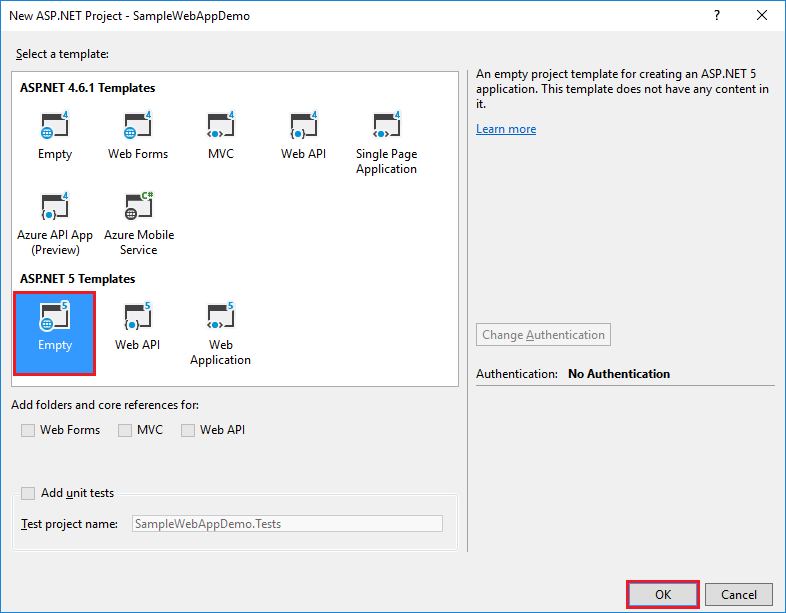
Task: Select the ASP.NET 4.6.1 Empty template icon
Action: [55, 125]
